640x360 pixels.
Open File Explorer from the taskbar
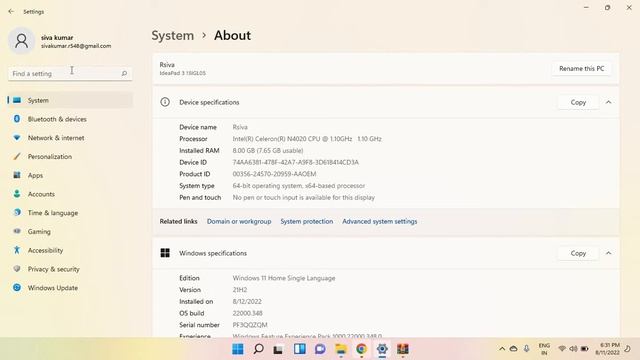click(341, 349)
